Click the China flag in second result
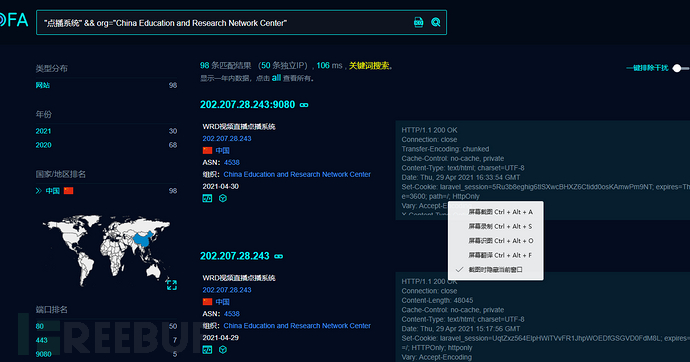This screenshot has width=690, height=362. point(207,302)
